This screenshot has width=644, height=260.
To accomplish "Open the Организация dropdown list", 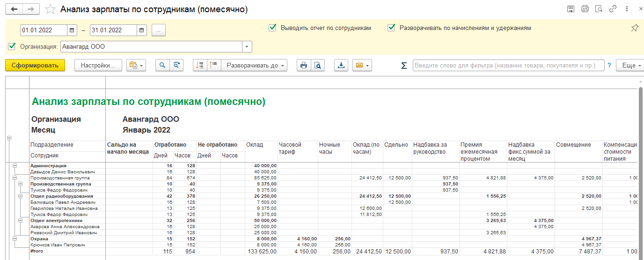I will 247,46.
